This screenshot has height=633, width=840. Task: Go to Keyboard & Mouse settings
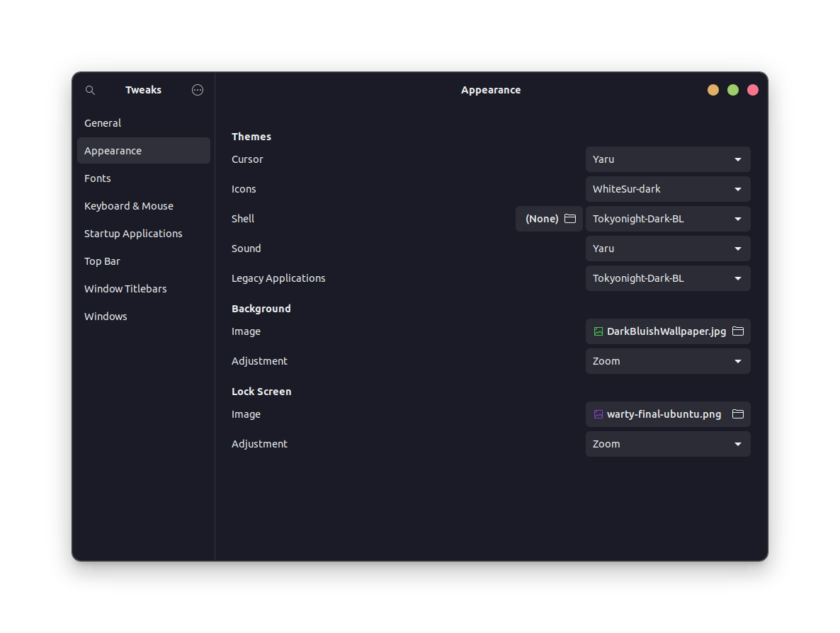pyautogui.click(x=129, y=206)
